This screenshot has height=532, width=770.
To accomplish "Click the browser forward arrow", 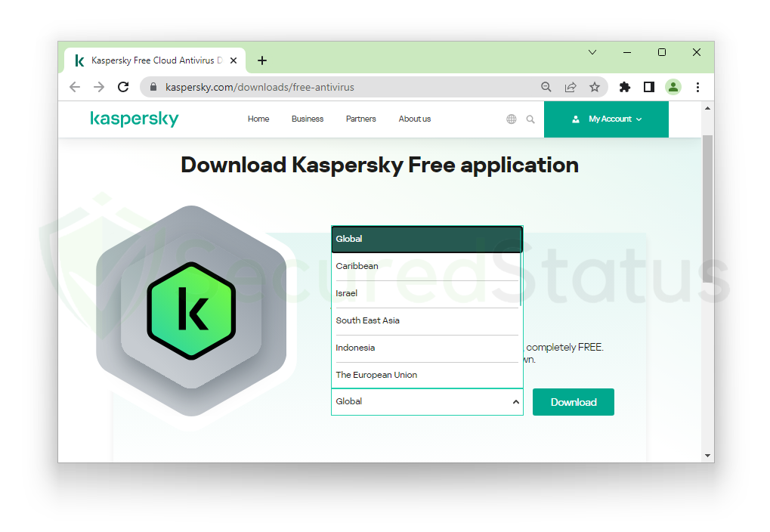I will tap(99, 87).
